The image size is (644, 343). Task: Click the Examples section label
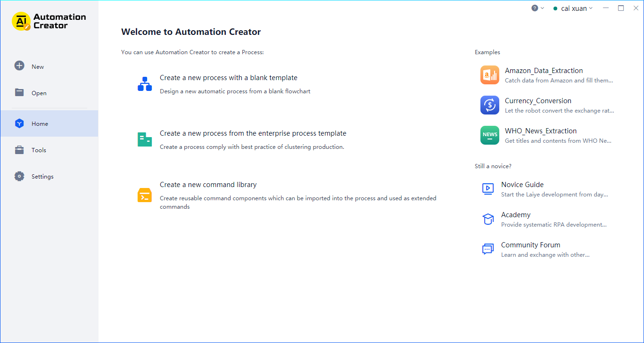tap(487, 52)
